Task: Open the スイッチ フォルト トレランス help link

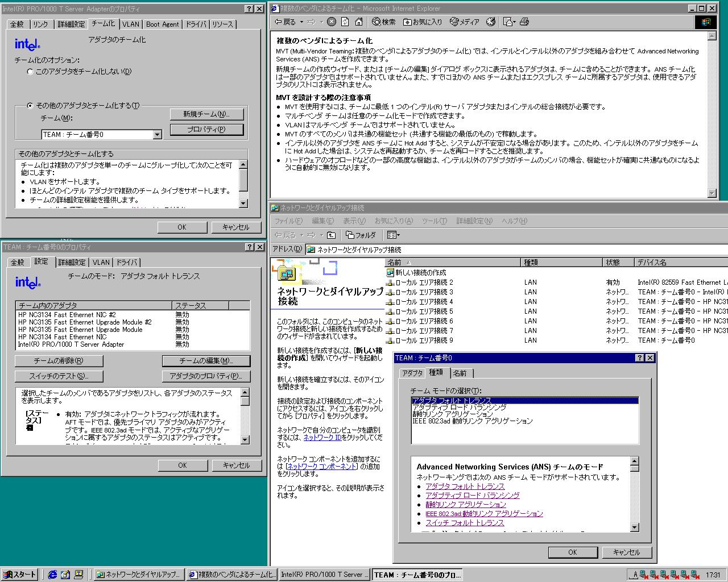Action: (465, 523)
